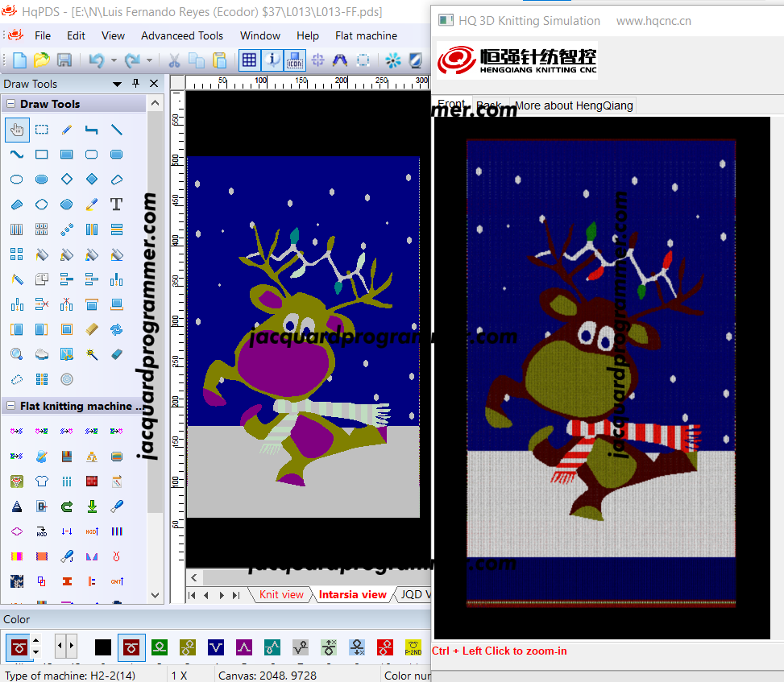Select the green stitch color swatch

coord(159,647)
